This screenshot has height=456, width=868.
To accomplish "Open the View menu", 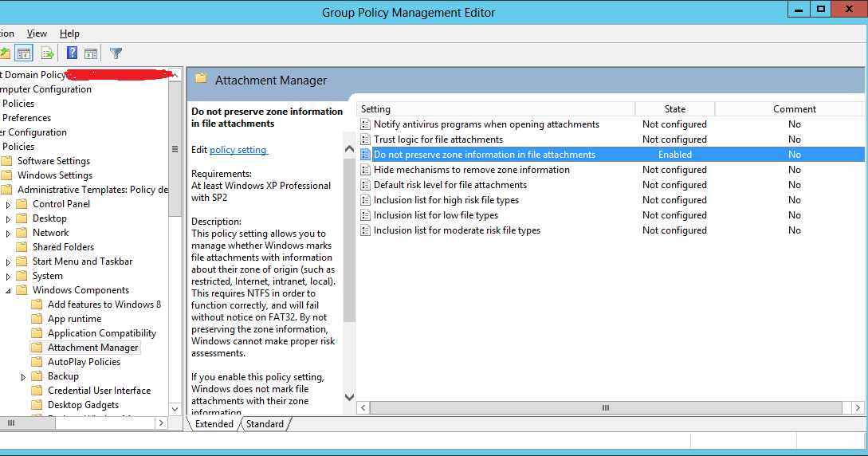I will point(37,33).
